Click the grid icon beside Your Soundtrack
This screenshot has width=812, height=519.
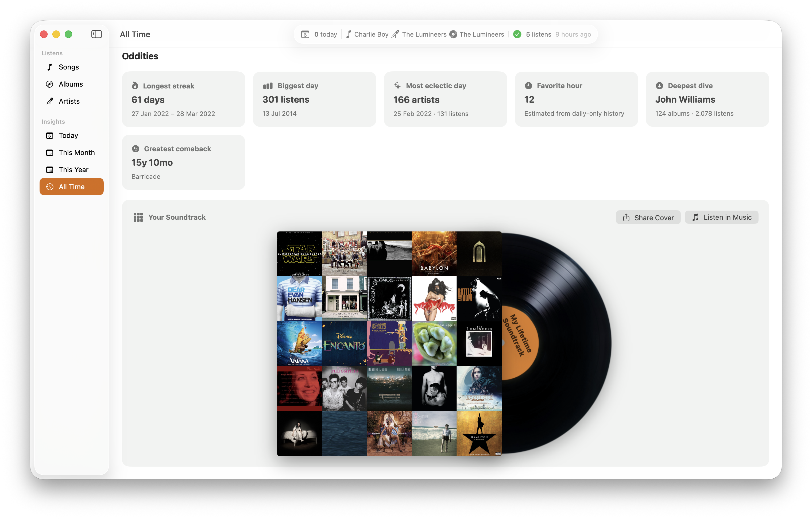pos(138,217)
